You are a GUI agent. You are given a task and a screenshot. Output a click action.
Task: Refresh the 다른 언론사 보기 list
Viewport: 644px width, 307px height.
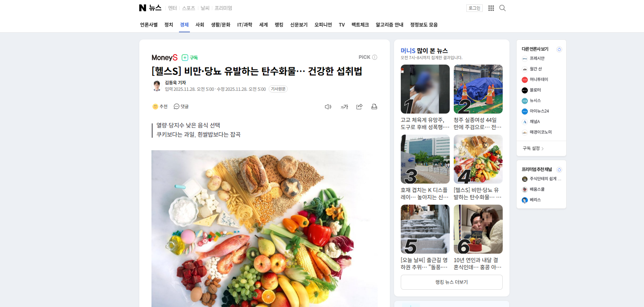[559, 49]
